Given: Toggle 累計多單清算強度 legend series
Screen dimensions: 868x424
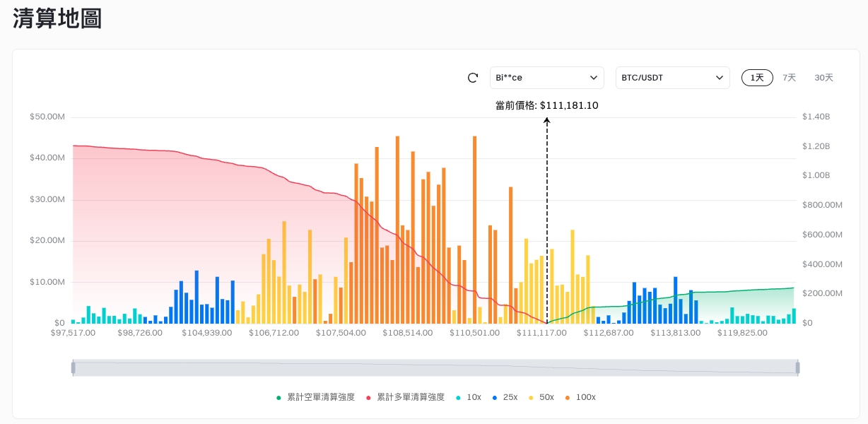Looking at the screenshot, I should pyautogui.click(x=405, y=397).
